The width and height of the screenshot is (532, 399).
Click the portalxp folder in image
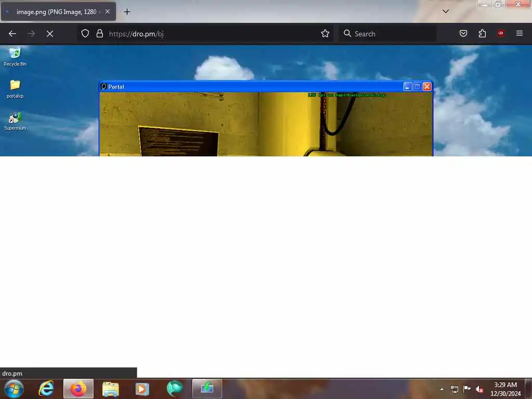[15, 89]
